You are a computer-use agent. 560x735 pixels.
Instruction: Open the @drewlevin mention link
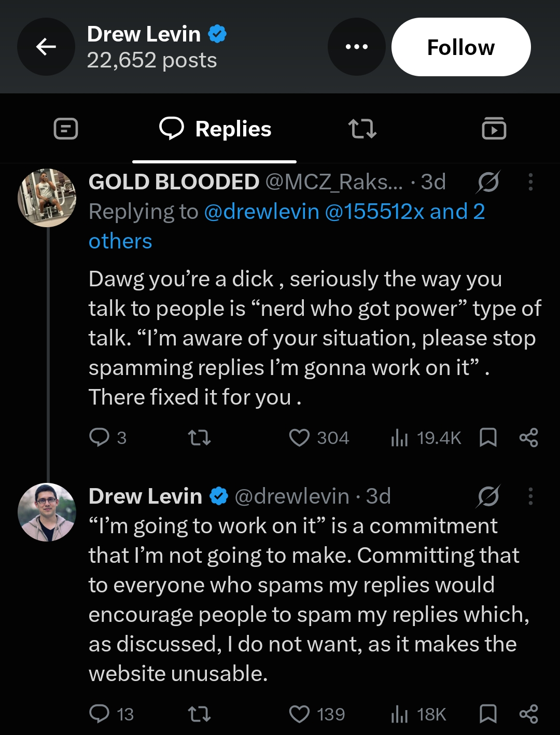[x=261, y=212]
